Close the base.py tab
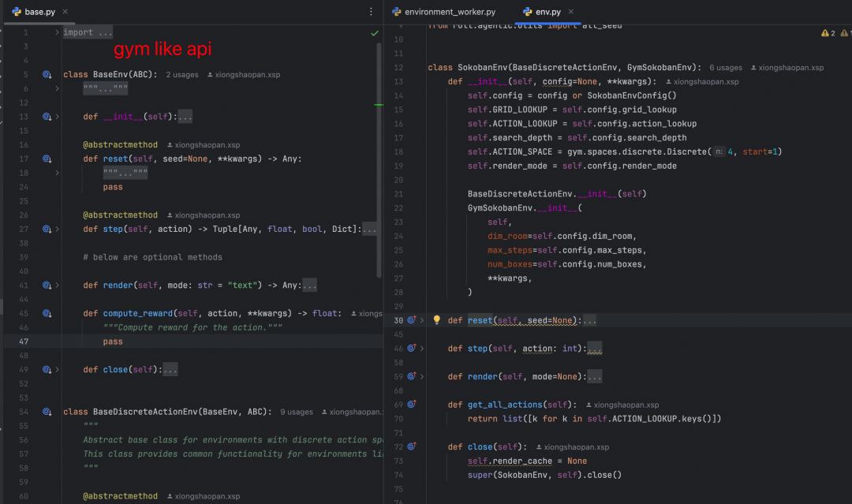852x504 pixels. coord(65,12)
